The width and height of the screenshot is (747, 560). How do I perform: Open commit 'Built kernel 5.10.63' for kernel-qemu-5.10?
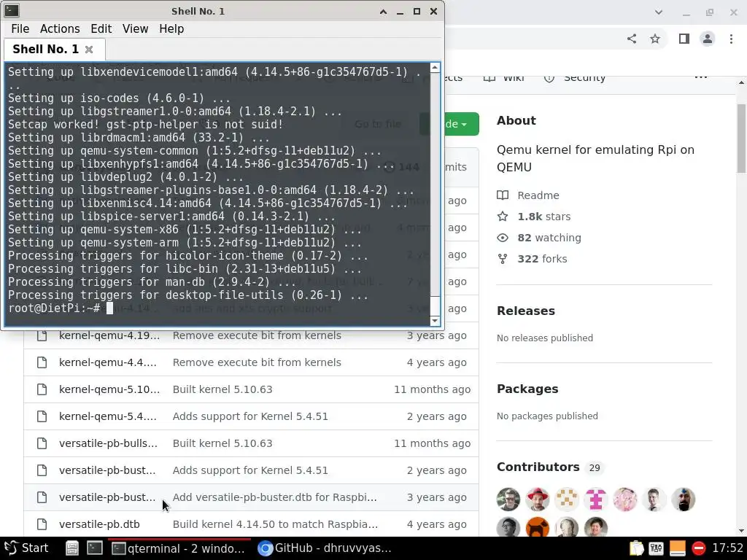click(222, 389)
